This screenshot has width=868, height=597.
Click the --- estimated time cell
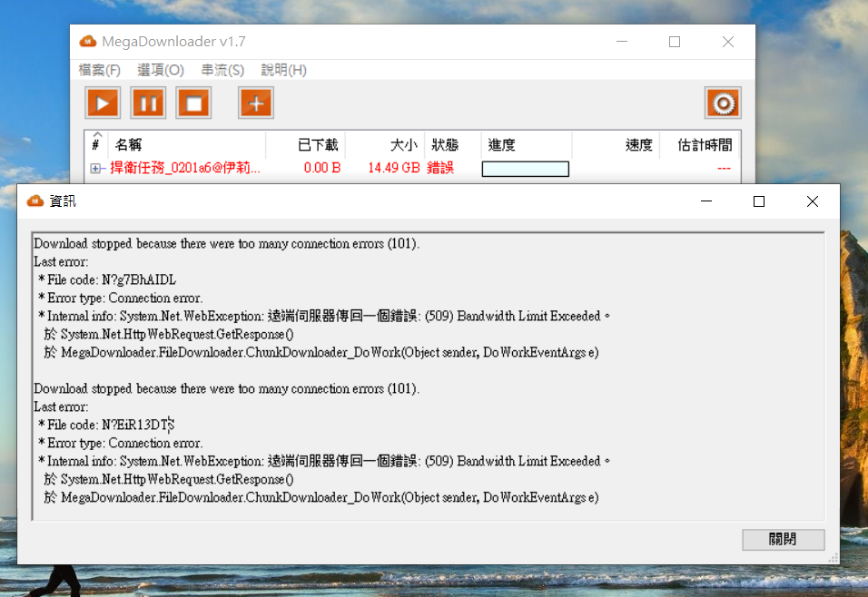coord(724,168)
